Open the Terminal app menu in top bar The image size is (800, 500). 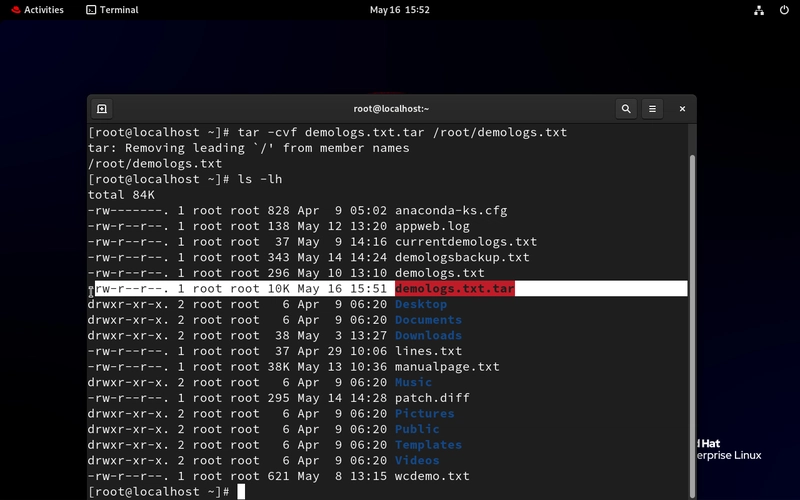tap(112, 10)
